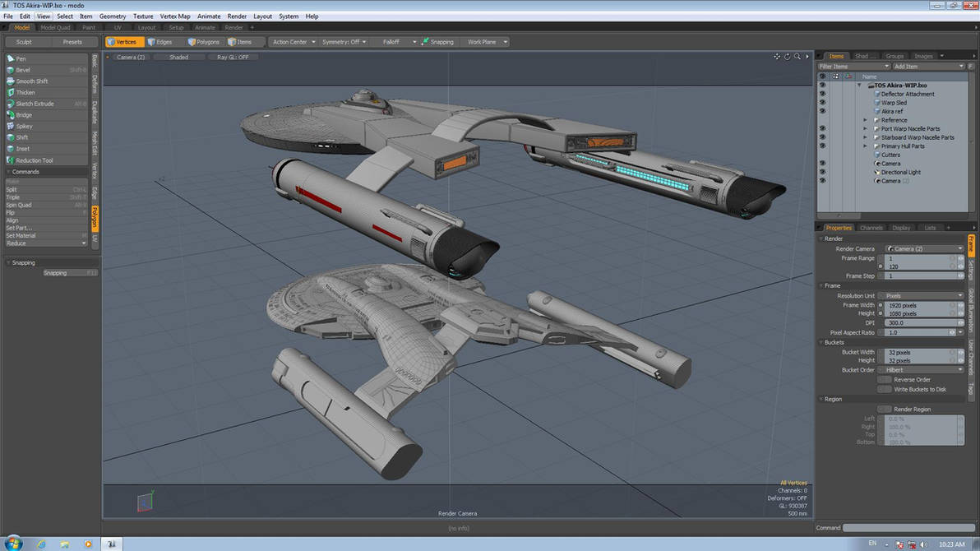
Task: Choose the Inset tool
Action: click(x=46, y=149)
